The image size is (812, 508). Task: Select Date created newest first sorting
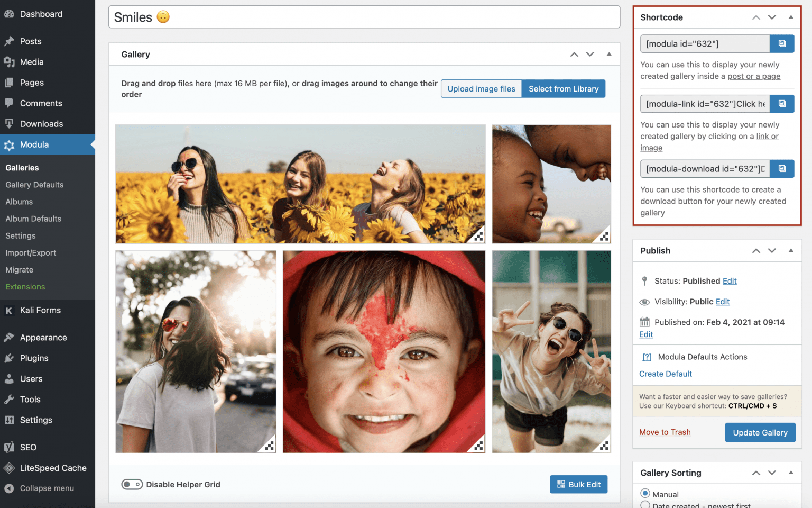[x=645, y=505]
